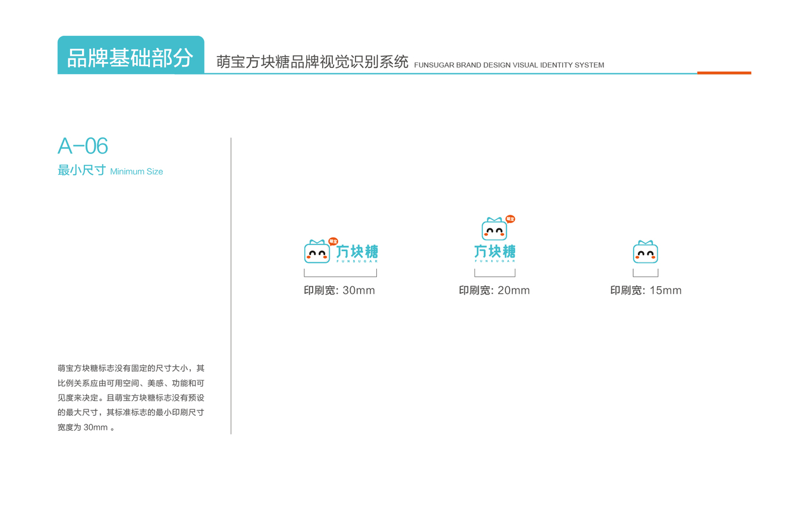
Task: Click the orange 萌宝 badge on stacked logo
Action: 510,219
